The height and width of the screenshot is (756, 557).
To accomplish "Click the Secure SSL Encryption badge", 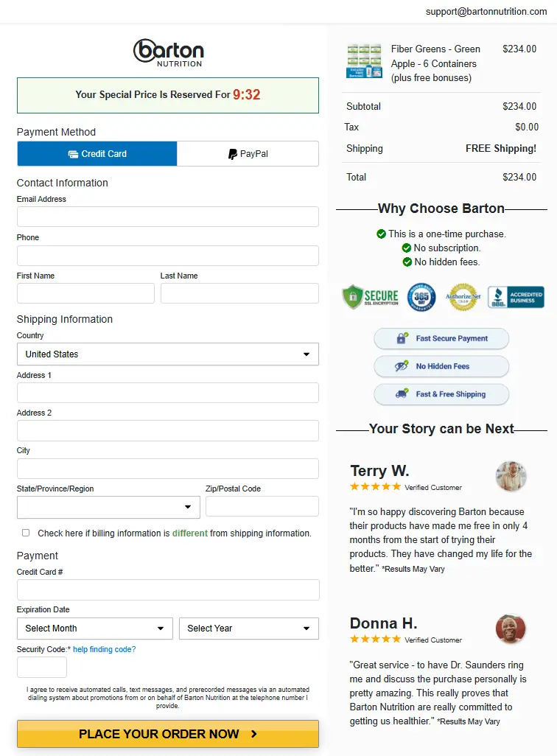I will tap(371, 296).
